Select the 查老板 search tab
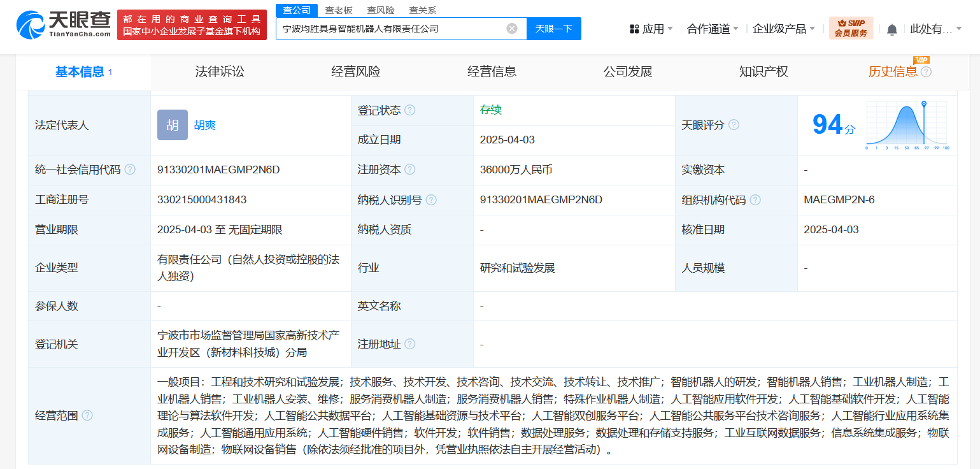The width and height of the screenshot is (980, 469). coord(339,10)
